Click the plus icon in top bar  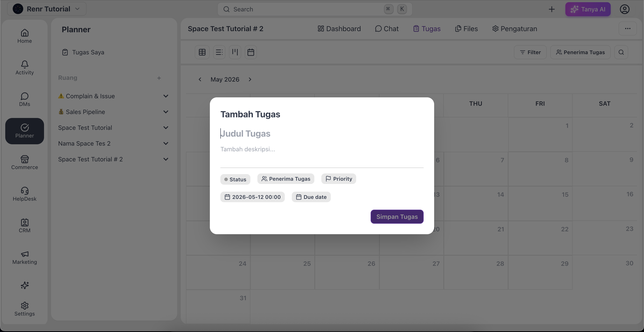(x=552, y=9)
